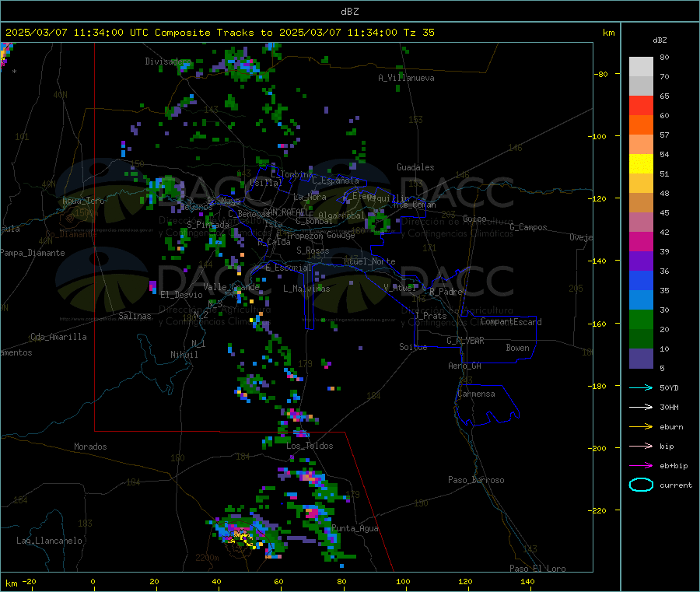Click the Morados map label
This screenshot has height=592, width=700.
click(x=91, y=447)
